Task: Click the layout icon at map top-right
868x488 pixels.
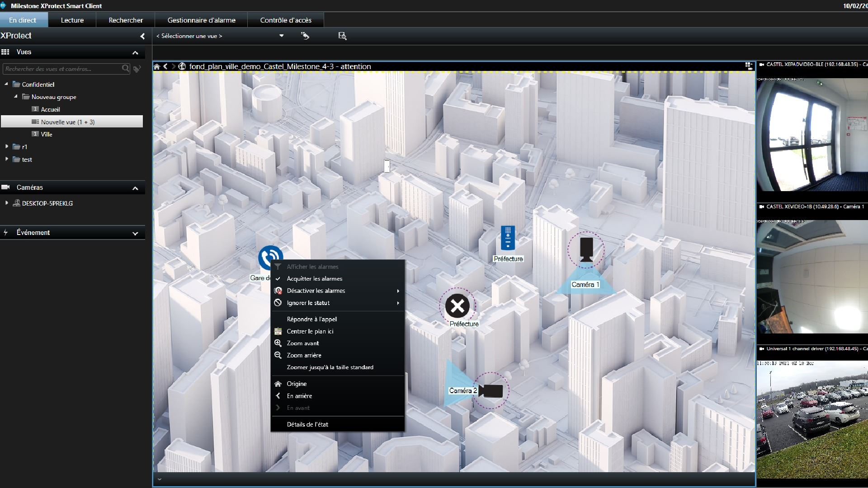Action: 749,66
